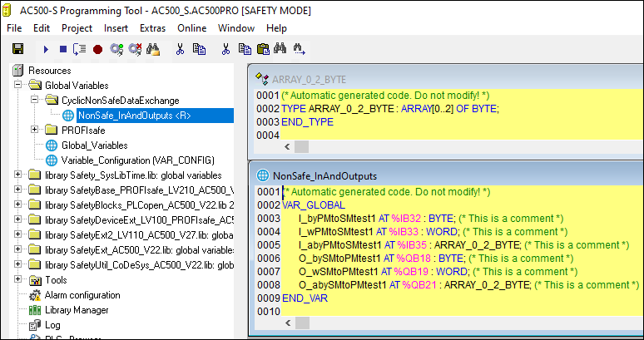Click the Stop square icon in toolbar
644x340 pixels.
(x=62, y=50)
